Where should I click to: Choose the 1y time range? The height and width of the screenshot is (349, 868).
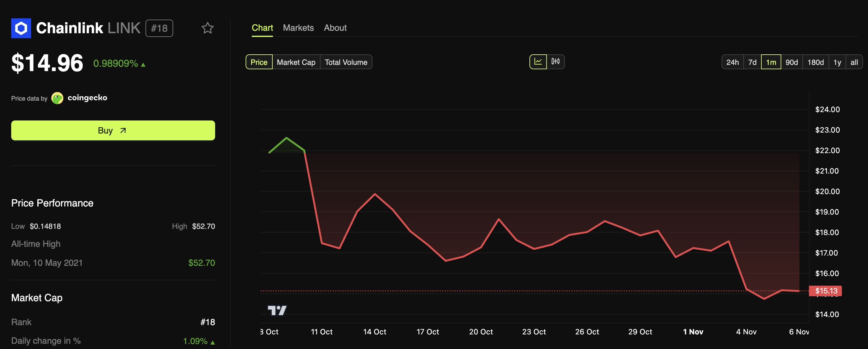point(837,62)
